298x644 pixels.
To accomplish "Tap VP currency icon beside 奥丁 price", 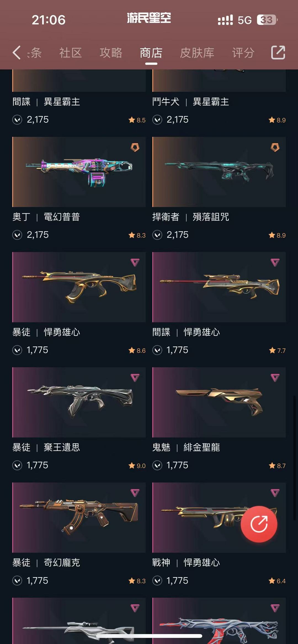I will pos(17,235).
